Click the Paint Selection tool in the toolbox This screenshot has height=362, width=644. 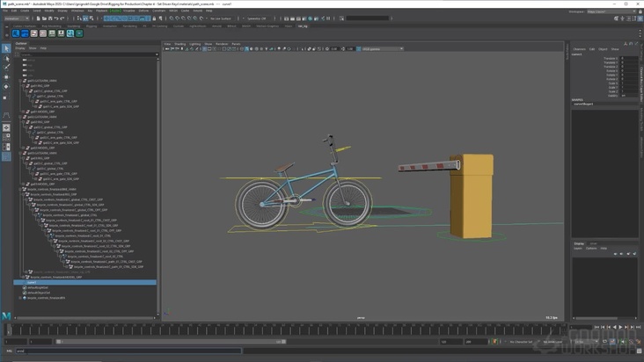6,68
